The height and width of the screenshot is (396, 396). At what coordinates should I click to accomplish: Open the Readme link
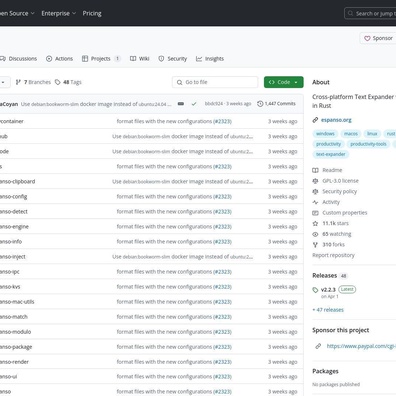click(x=332, y=170)
